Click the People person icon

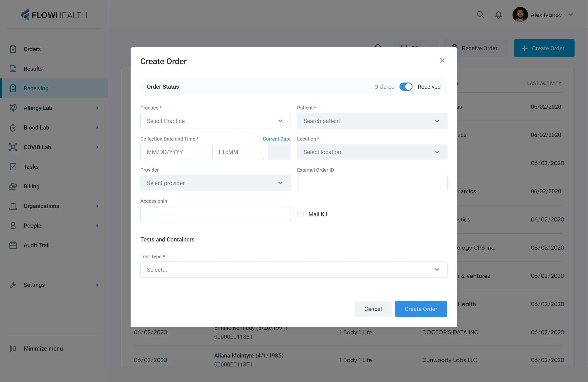click(13, 225)
